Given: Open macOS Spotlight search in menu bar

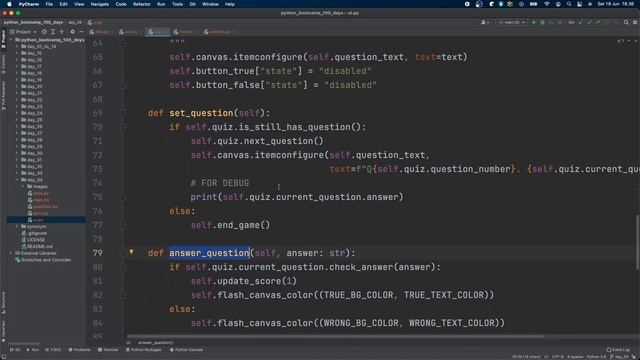Looking at the screenshot, I should pos(569,4).
